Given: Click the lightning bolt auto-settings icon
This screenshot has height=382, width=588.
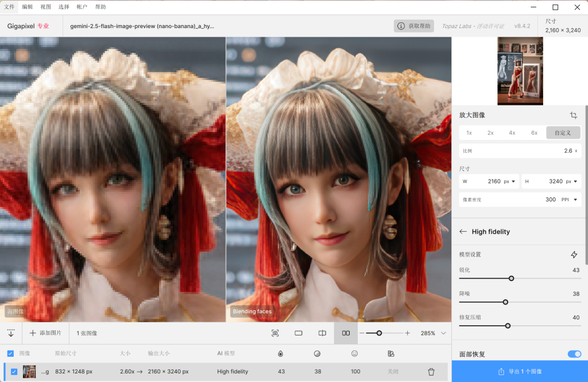Looking at the screenshot, I should click(574, 255).
